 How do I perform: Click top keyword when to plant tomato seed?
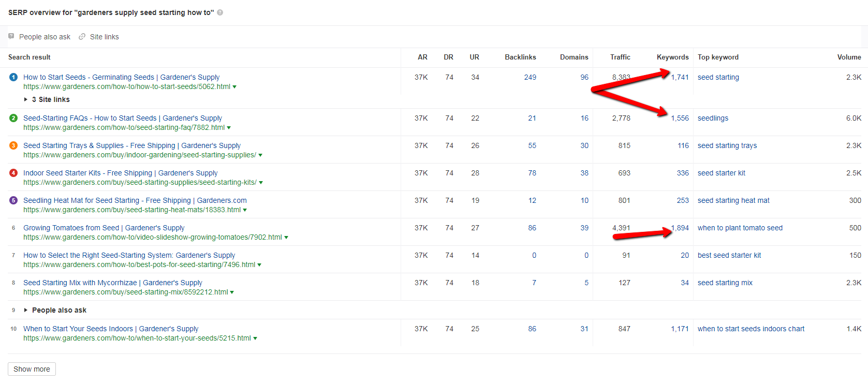[740, 228]
